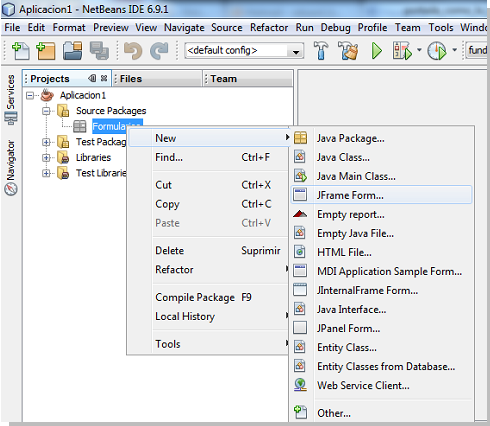Select the Projects tab
490x426 pixels.
(50, 79)
